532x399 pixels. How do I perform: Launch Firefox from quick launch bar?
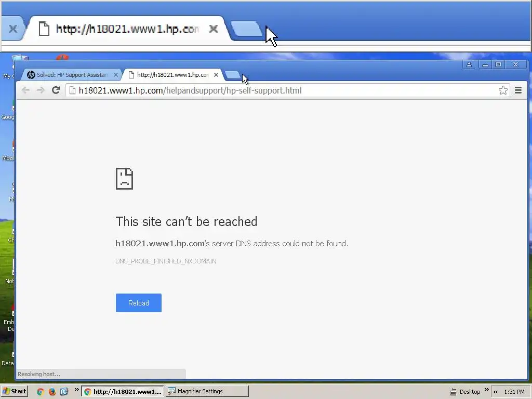pyautogui.click(x=52, y=392)
